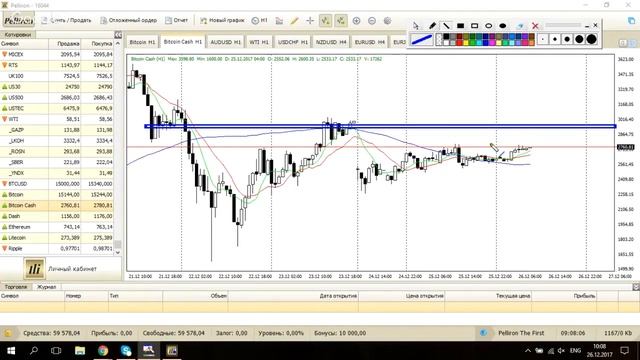Screen dimensions: 640x360
Task: Collapse the quotes panel with double arrow
Action: [118, 35]
